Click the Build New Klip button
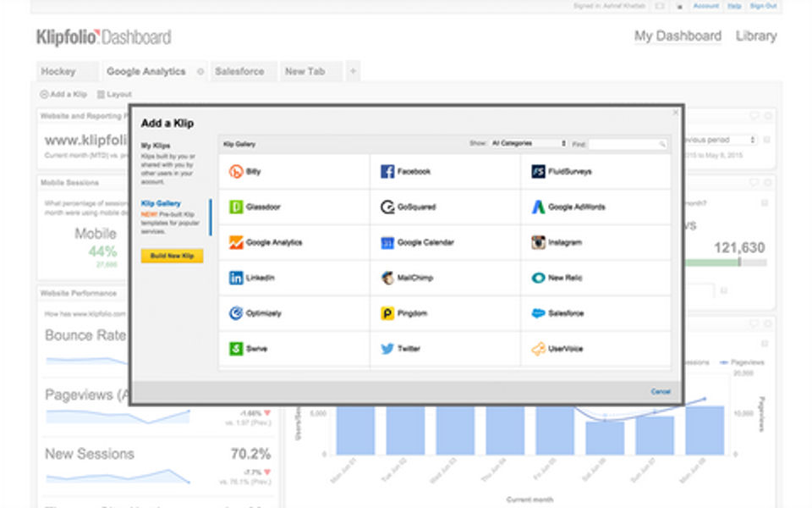This screenshot has height=508, width=812. point(172,256)
